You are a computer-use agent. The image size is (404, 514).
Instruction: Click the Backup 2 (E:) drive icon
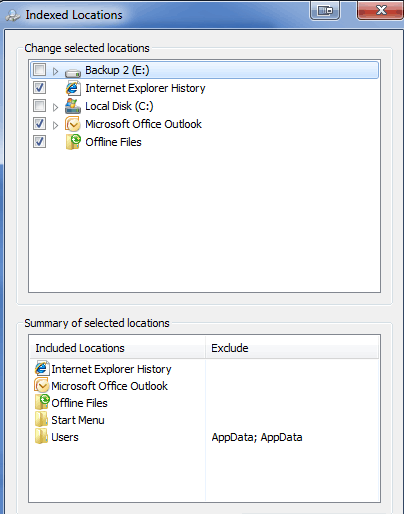(x=73, y=71)
